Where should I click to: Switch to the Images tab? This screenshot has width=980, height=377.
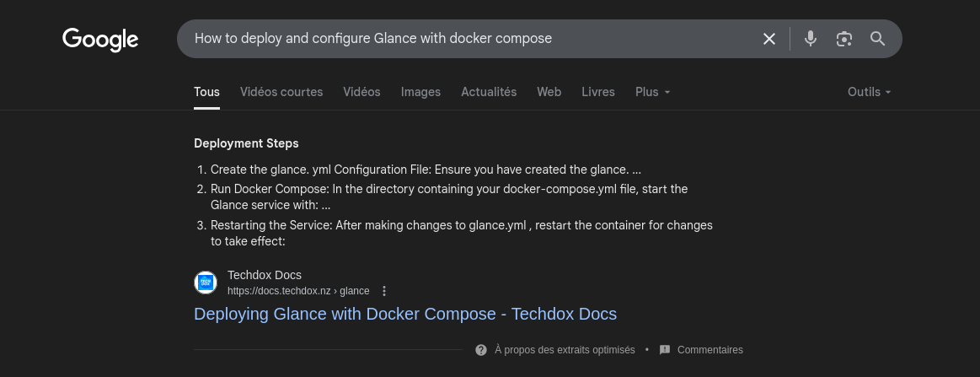tap(420, 92)
